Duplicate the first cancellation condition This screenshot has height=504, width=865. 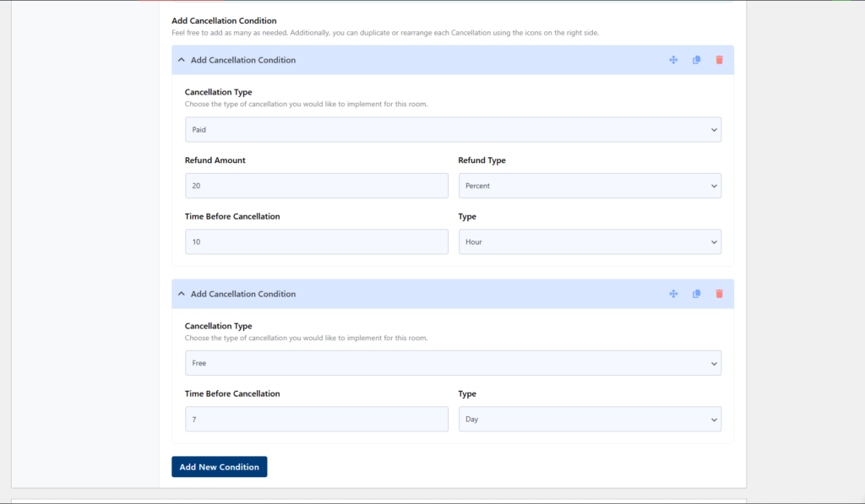696,60
